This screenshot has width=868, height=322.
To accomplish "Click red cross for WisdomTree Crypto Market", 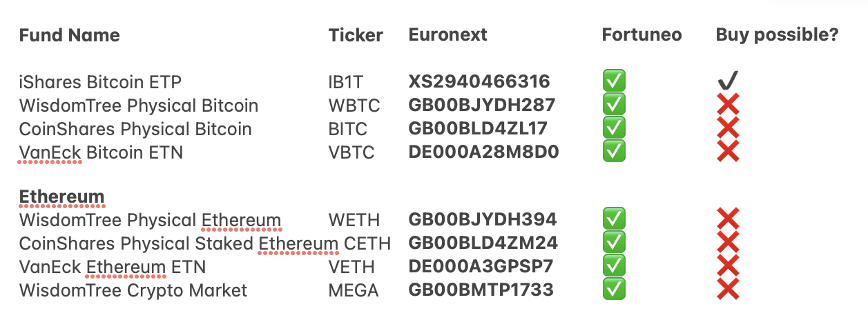I will pyautogui.click(x=728, y=290).
